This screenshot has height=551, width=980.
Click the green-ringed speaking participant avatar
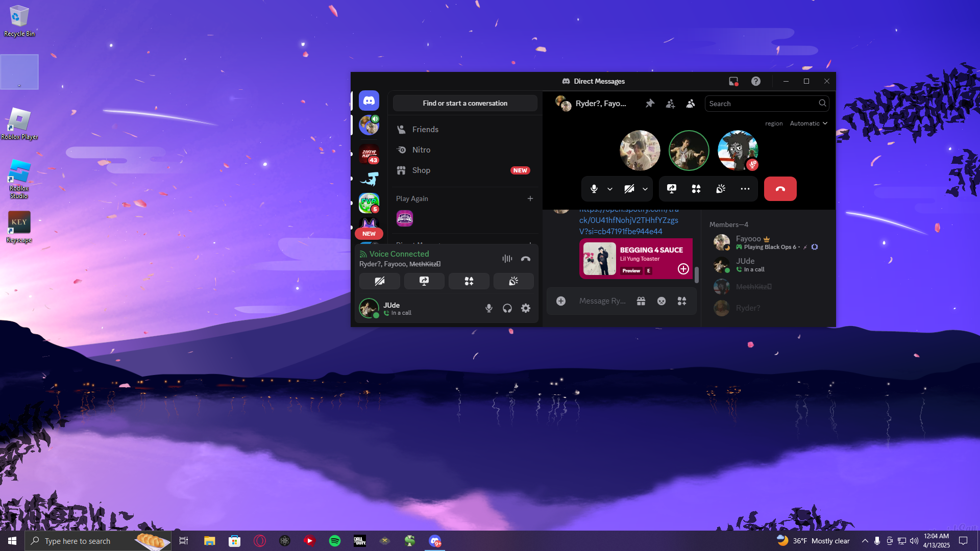(x=689, y=151)
